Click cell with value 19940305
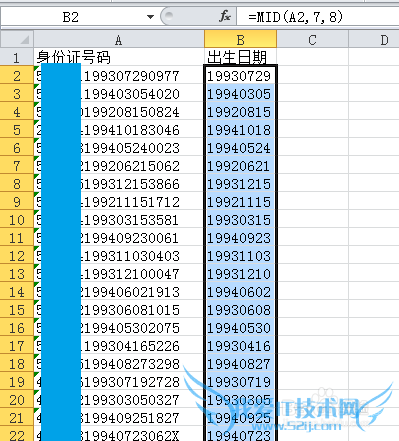The width and height of the screenshot is (399, 441). [x=240, y=93]
